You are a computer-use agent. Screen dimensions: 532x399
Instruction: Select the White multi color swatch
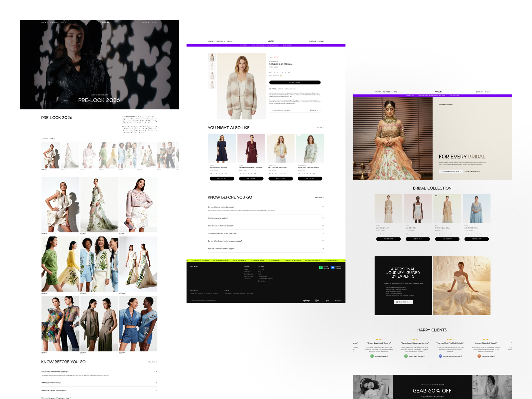281,76
